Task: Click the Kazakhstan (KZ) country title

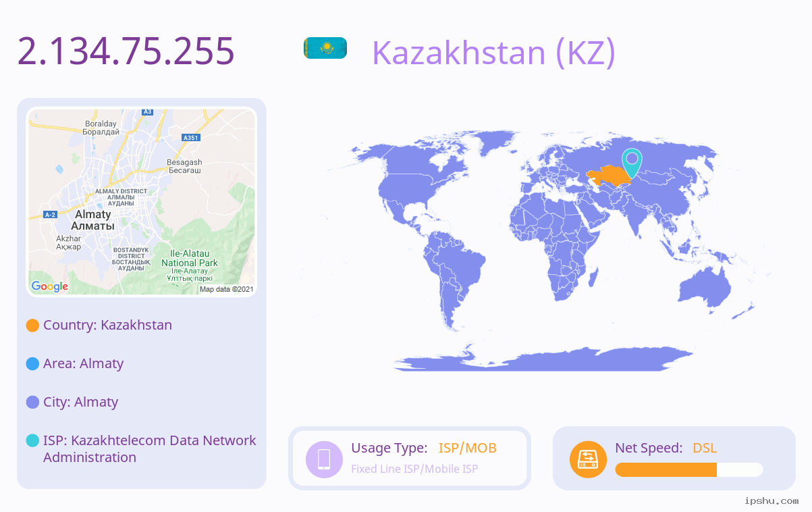Action: (x=493, y=52)
